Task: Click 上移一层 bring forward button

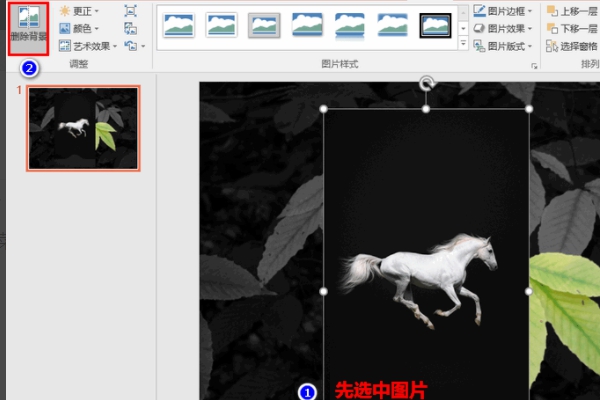Action: pyautogui.click(x=572, y=11)
